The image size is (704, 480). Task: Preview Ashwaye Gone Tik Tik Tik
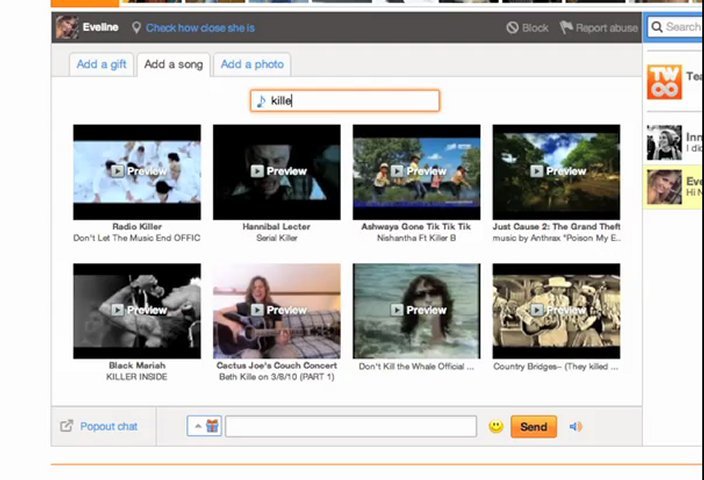click(416, 172)
